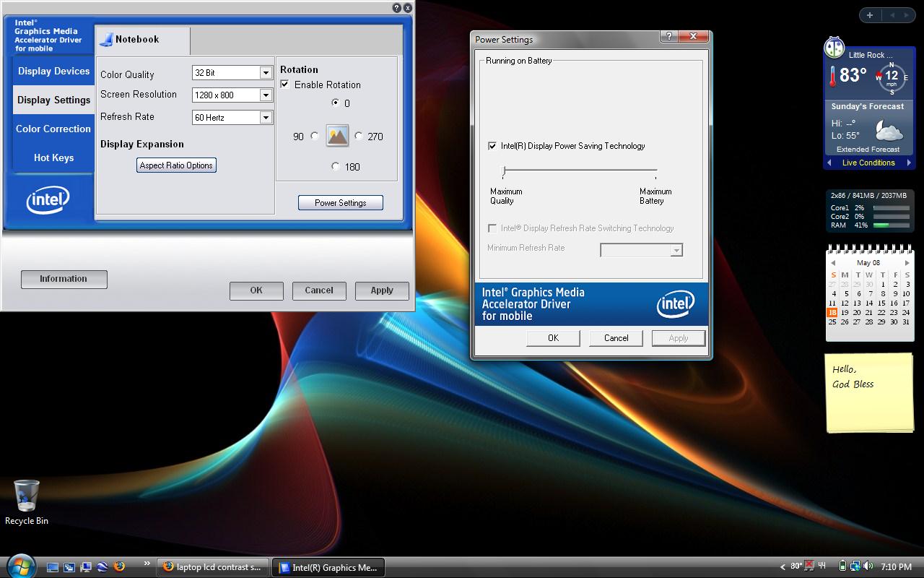Open the volume speaker tray icon
The width and height of the screenshot is (924, 578).
[868, 566]
